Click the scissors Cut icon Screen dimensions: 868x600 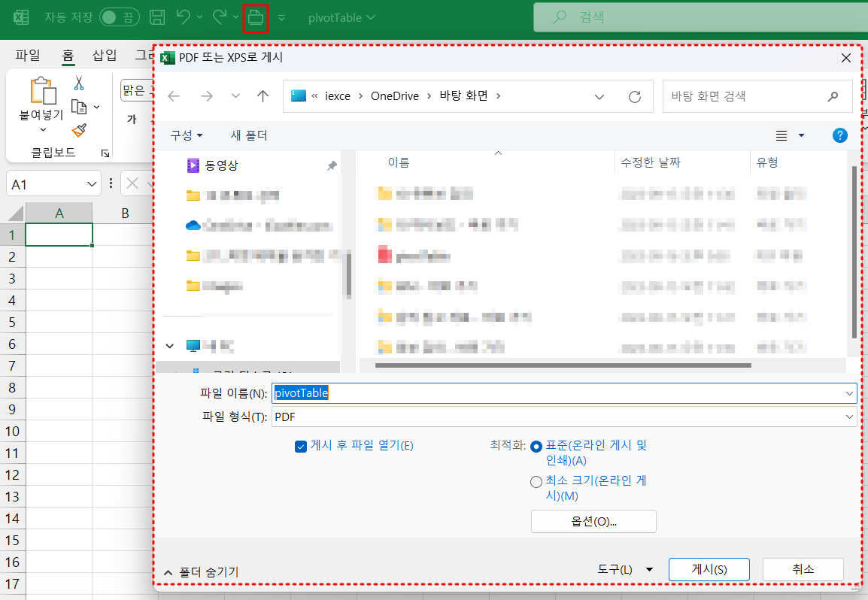click(x=77, y=84)
